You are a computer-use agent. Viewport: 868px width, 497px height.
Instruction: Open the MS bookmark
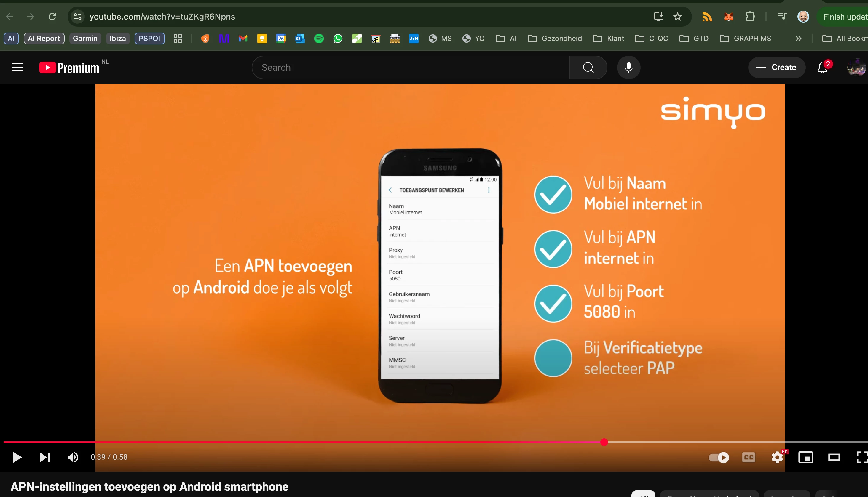440,39
